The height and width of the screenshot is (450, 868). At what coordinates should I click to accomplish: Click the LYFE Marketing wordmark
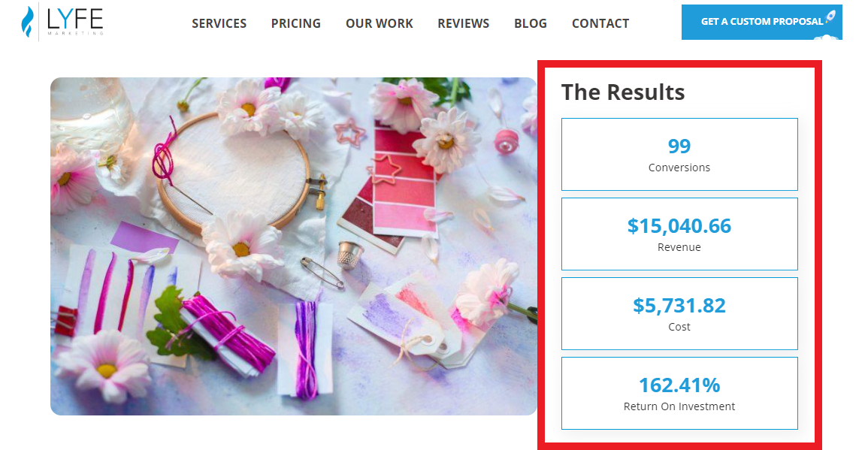click(x=75, y=22)
